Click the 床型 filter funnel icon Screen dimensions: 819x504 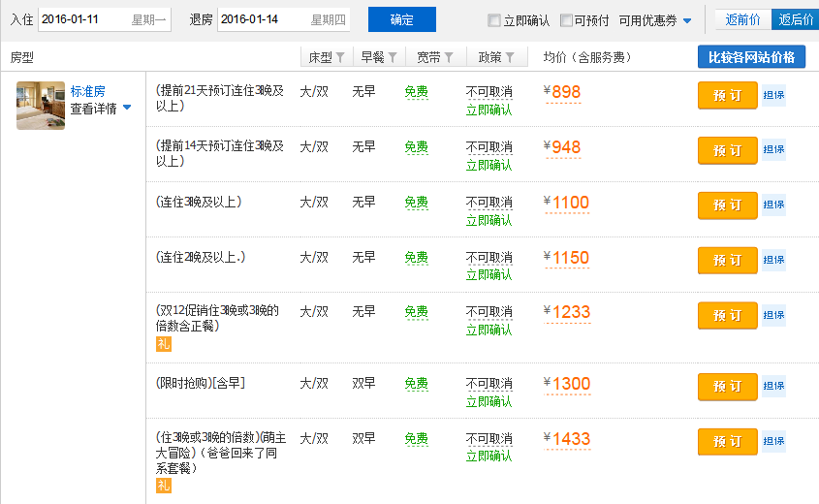click(340, 57)
